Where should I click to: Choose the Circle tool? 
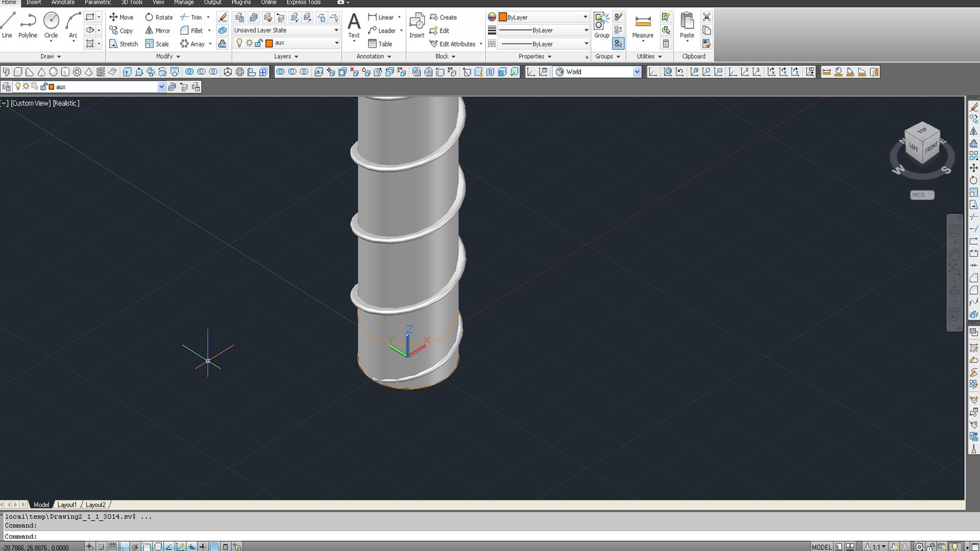(51, 26)
